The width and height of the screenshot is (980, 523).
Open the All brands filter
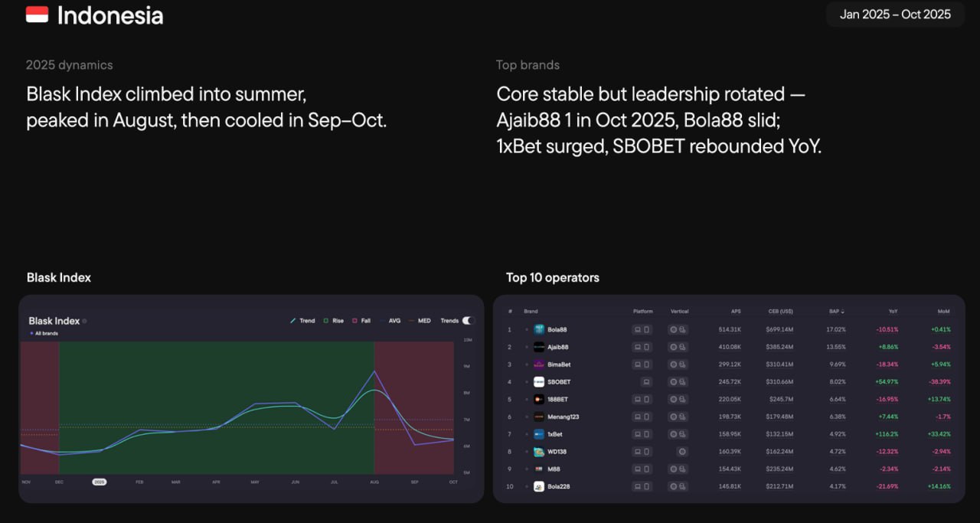click(x=44, y=334)
